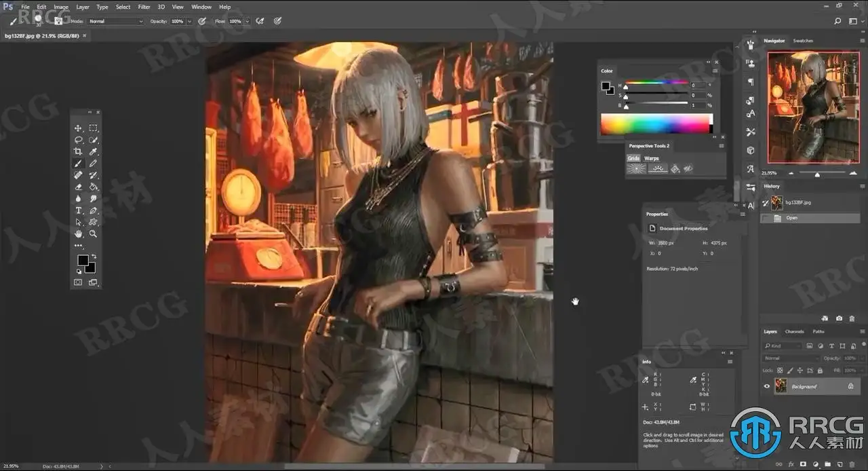This screenshot has width=868, height=471.
Task: Hide the Background layer eye icon
Action: pos(767,386)
